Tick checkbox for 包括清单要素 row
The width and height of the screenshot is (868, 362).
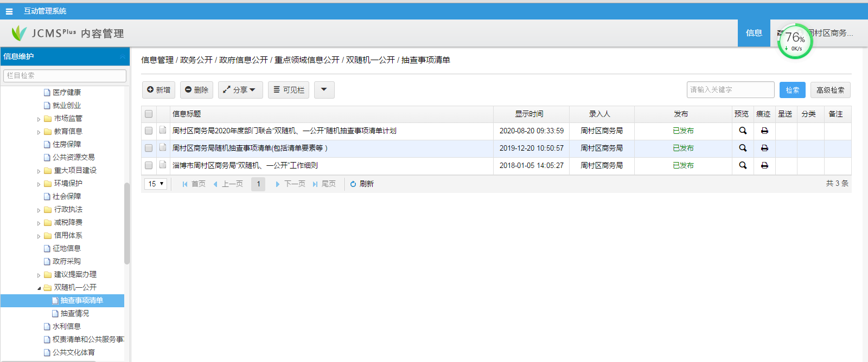pyautogui.click(x=149, y=148)
